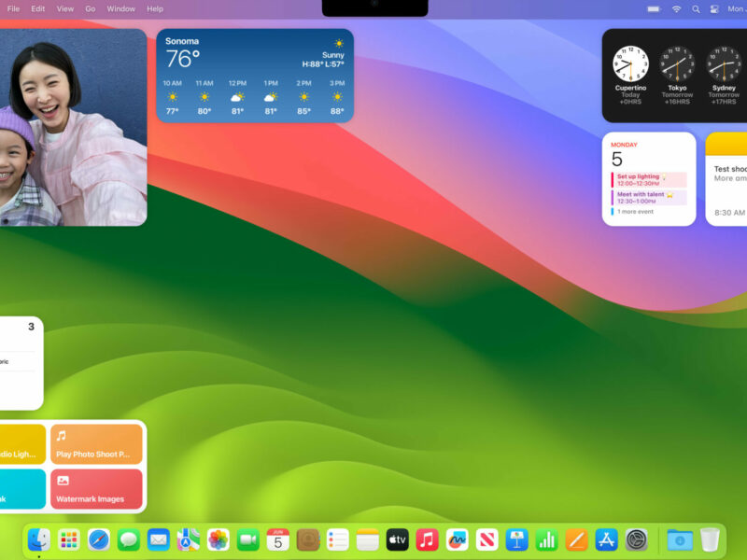Select the 1 PM hourly forecast
The width and height of the screenshot is (747, 560).
pos(271,97)
